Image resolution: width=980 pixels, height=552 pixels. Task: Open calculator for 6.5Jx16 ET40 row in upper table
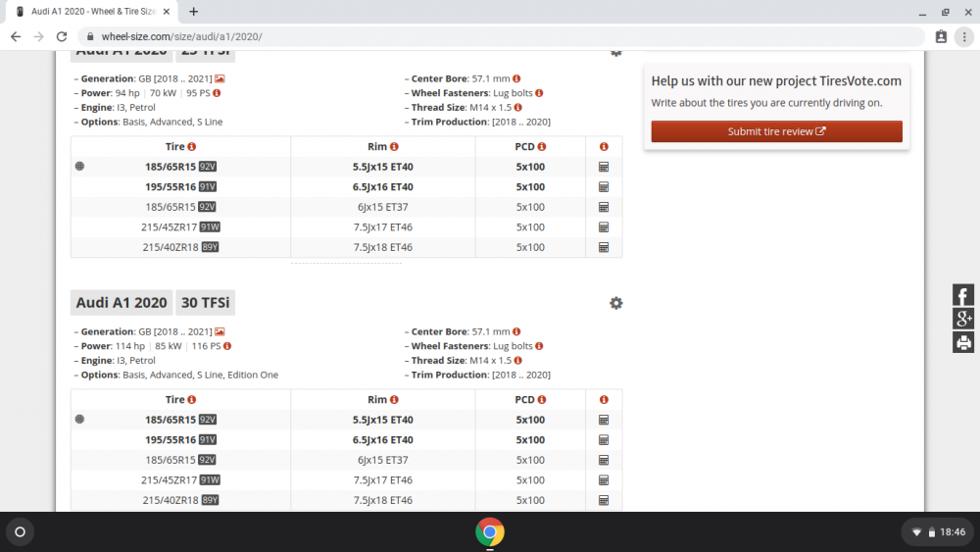pyautogui.click(x=603, y=186)
